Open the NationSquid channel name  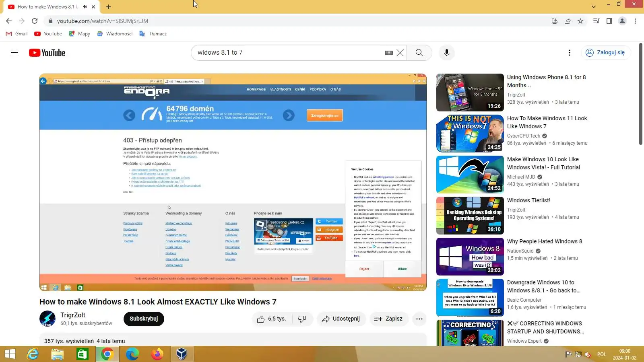tap(520, 251)
